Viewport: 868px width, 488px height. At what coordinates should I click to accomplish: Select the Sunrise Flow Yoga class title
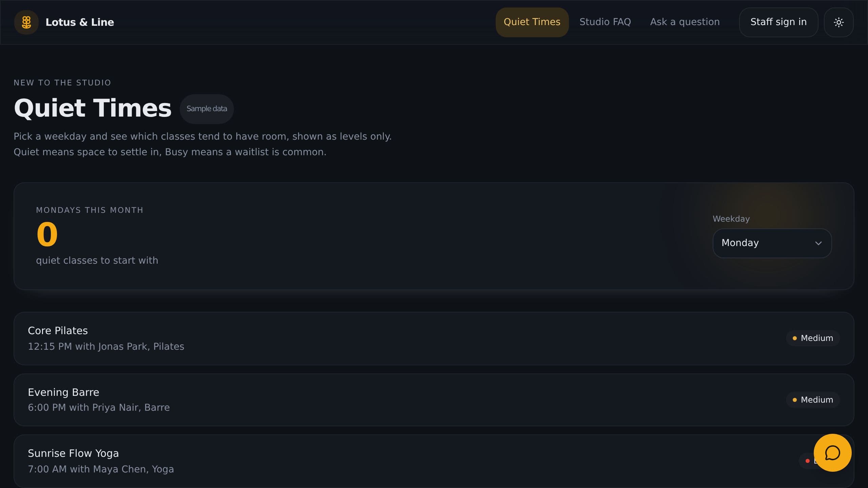point(73,453)
